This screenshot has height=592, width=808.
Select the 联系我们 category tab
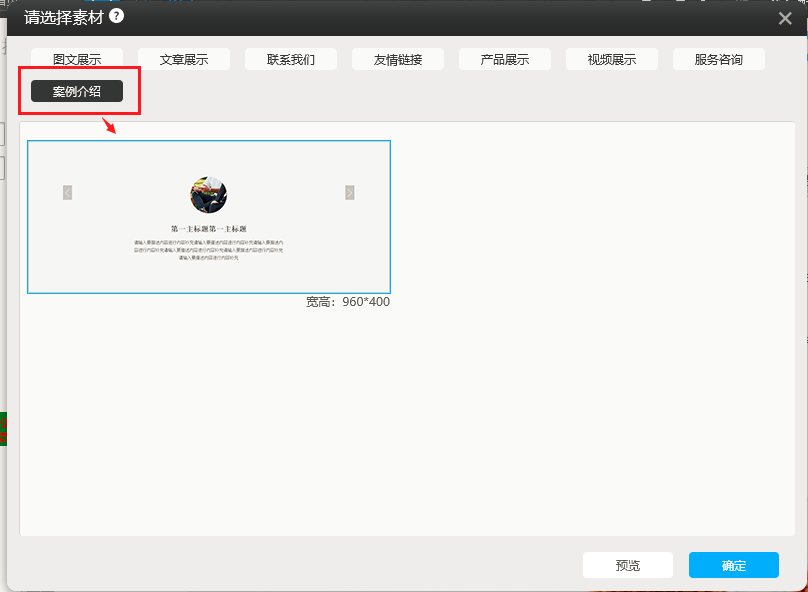[291, 59]
